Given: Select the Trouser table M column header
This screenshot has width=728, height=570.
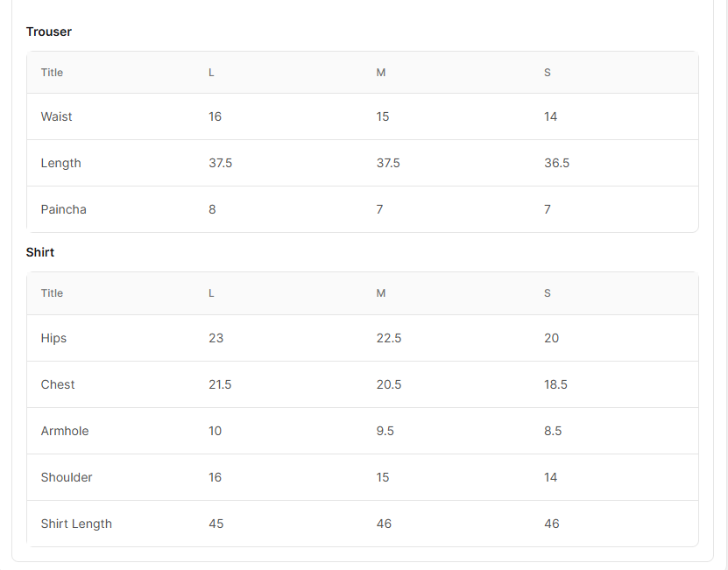Looking at the screenshot, I should (x=381, y=73).
